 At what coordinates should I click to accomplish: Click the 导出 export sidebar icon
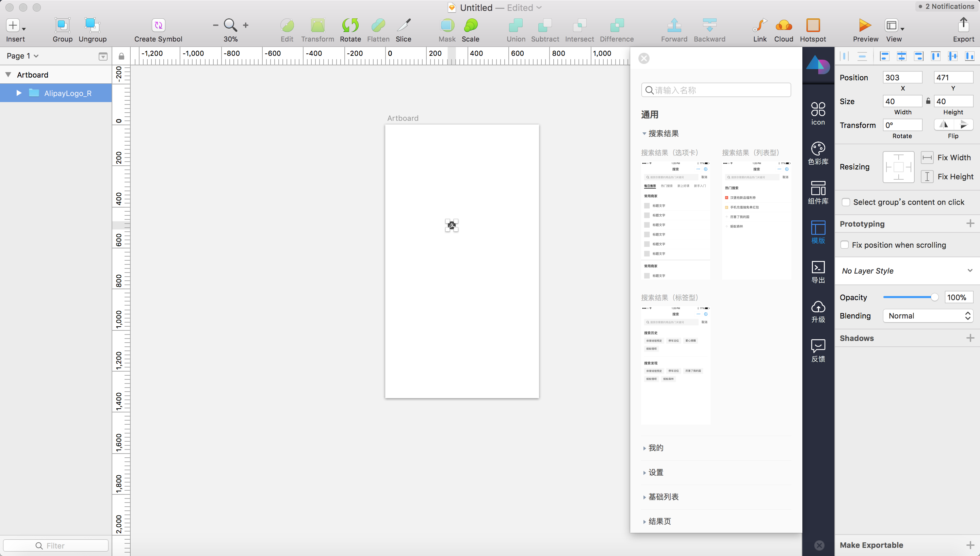click(x=818, y=272)
